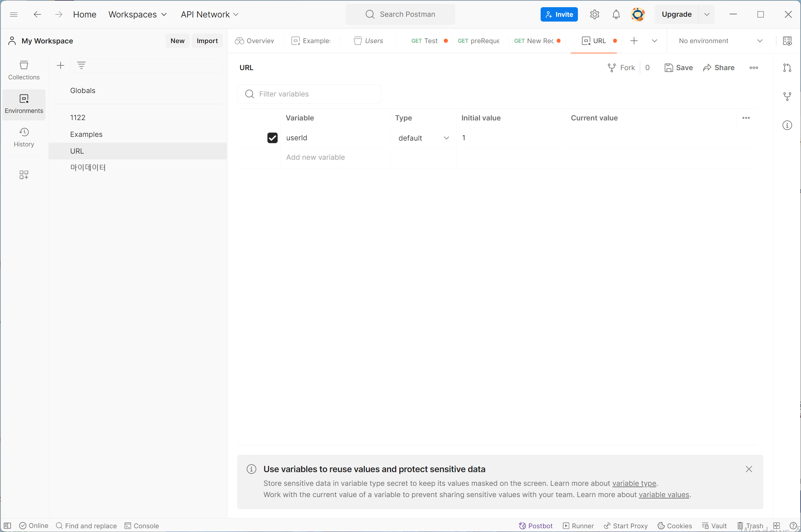Show environment info icon in right sidebar

click(787, 125)
